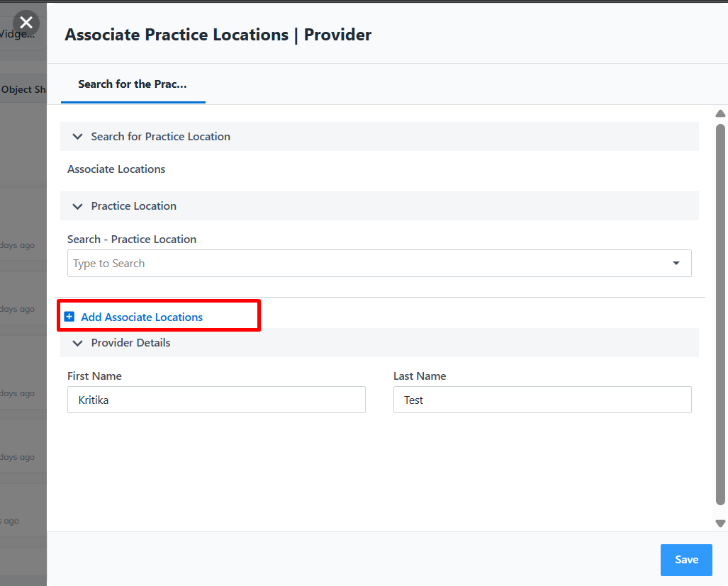Click the Last Name field containing Test

542,400
